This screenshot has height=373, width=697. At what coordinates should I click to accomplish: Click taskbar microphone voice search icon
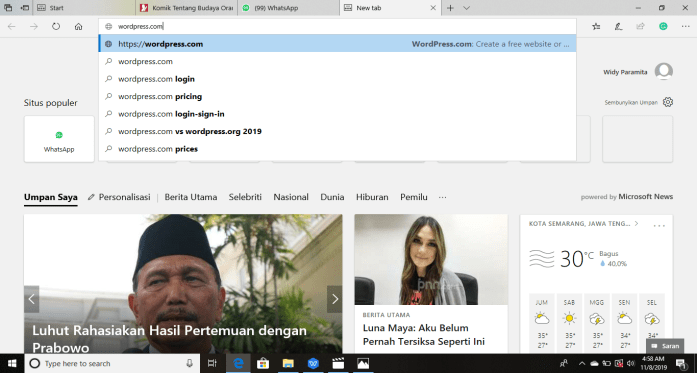click(x=189, y=364)
